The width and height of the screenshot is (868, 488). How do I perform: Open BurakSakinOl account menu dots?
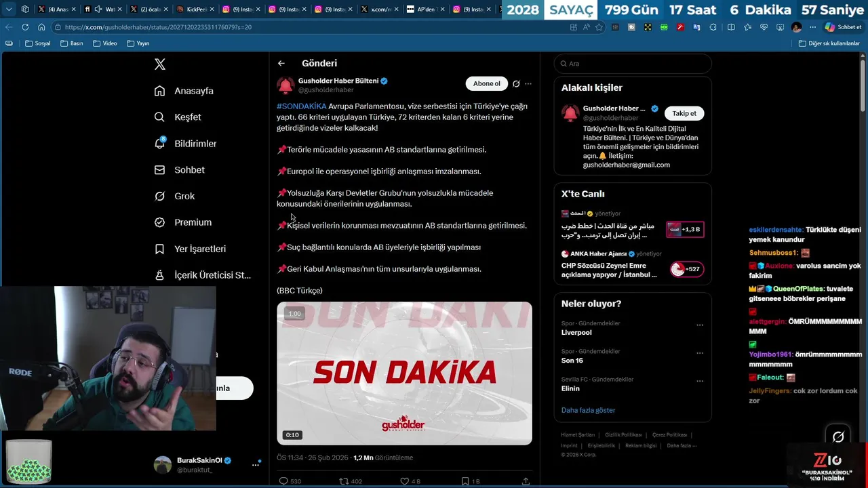point(256,464)
